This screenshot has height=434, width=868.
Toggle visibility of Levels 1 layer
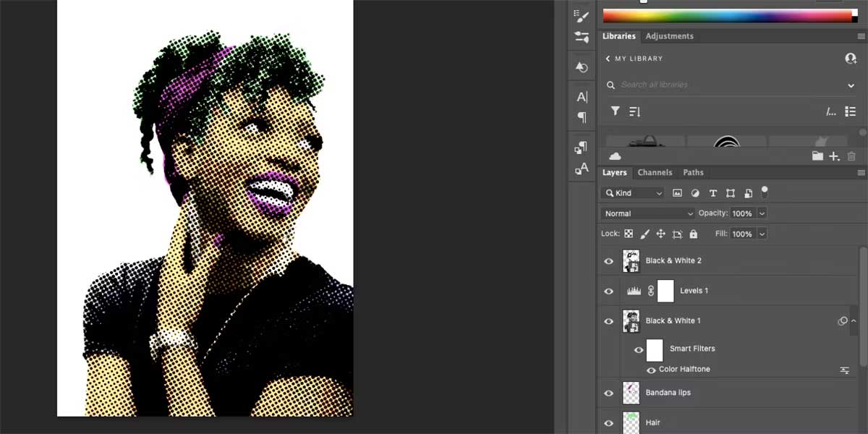(x=608, y=291)
